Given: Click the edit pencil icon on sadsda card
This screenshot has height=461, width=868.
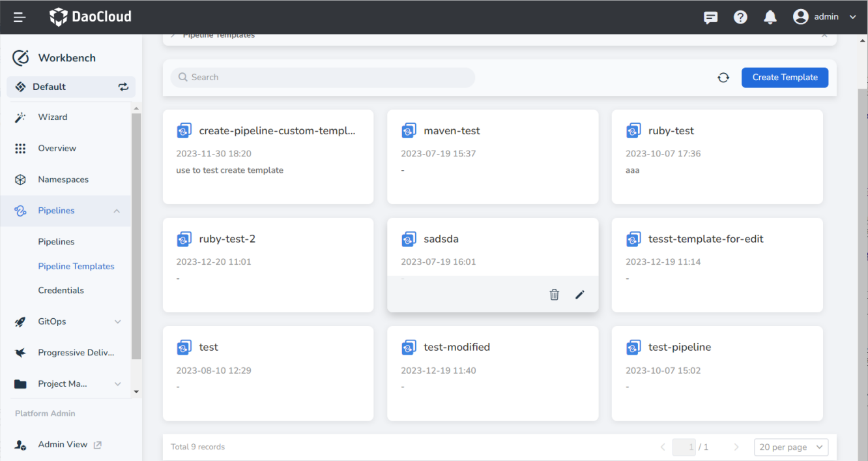Looking at the screenshot, I should [580, 295].
